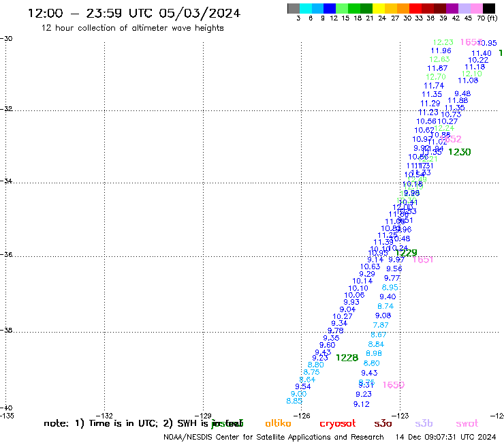Click the wave height value 10.73
504x443 pixels.
point(451,114)
